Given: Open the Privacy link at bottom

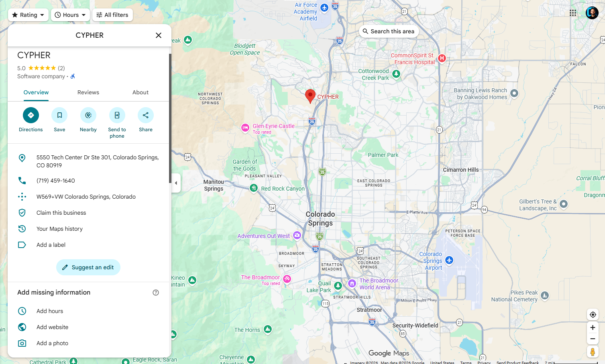Looking at the screenshot, I should (484, 362).
